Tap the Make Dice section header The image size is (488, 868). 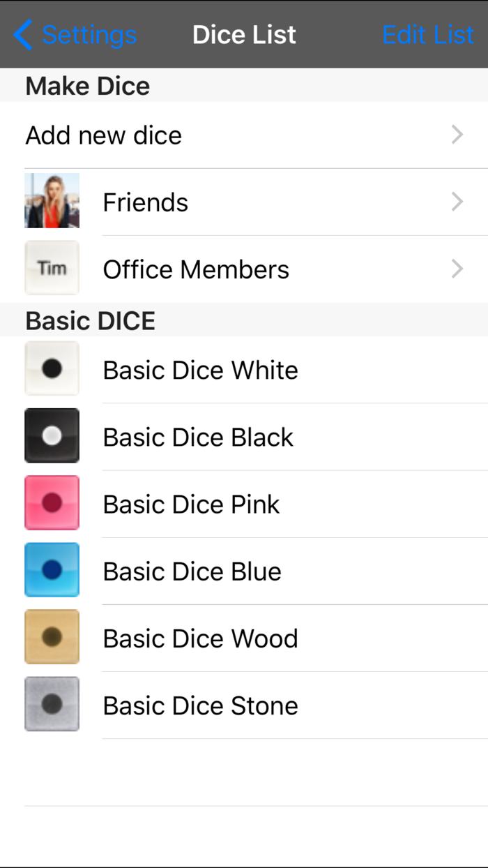tap(87, 85)
